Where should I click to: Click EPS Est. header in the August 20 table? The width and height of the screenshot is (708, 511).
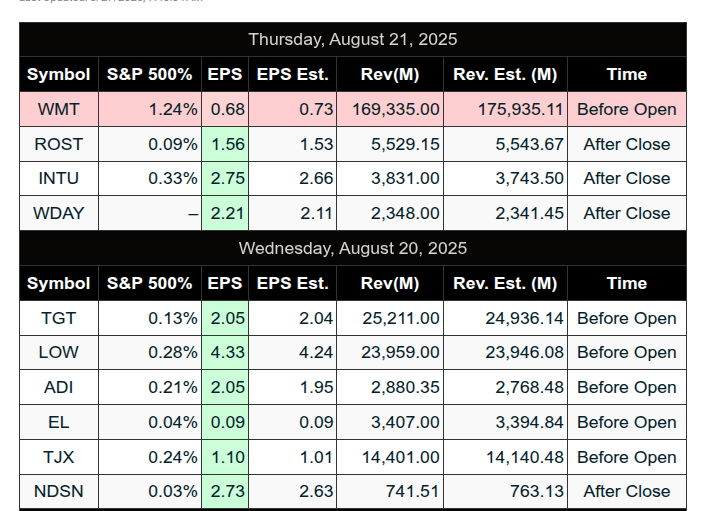click(293, 283)
